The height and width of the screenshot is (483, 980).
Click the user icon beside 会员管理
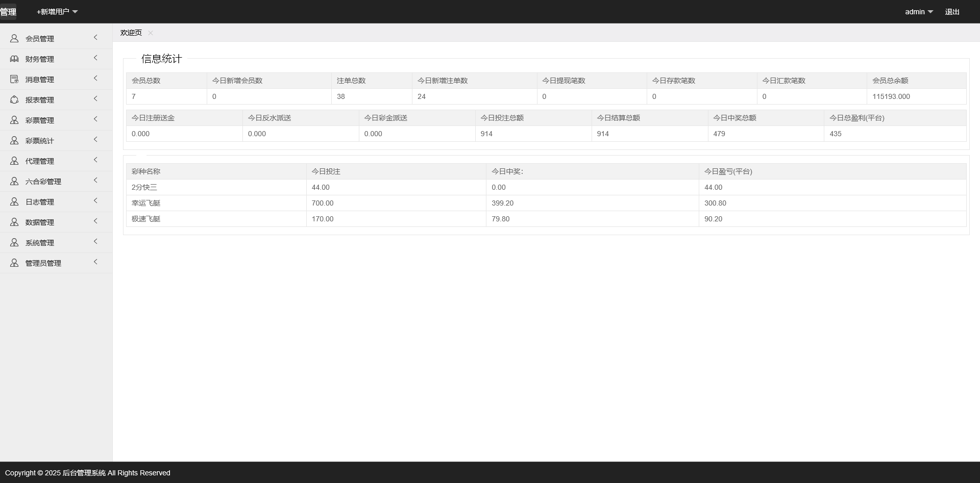[14, 38]
